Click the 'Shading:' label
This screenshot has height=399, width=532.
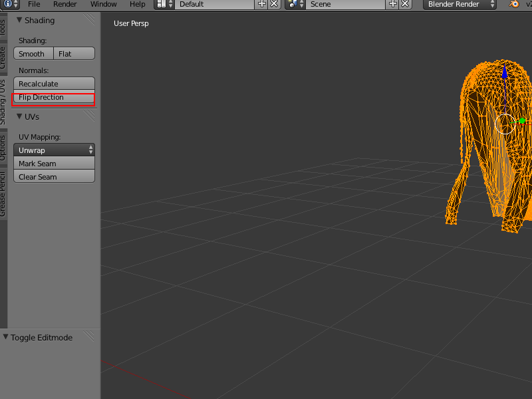[x=33, y=41]
